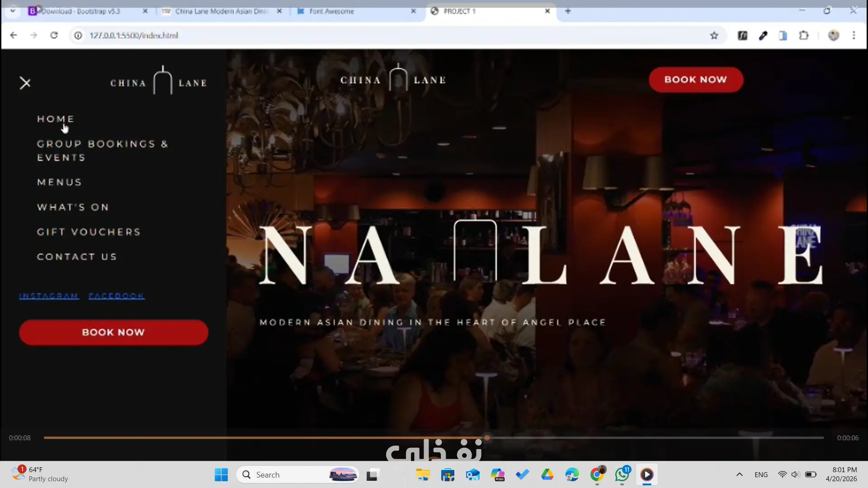
Task: Open Microsoft To Do from taskbar
Action: (523, 475)
